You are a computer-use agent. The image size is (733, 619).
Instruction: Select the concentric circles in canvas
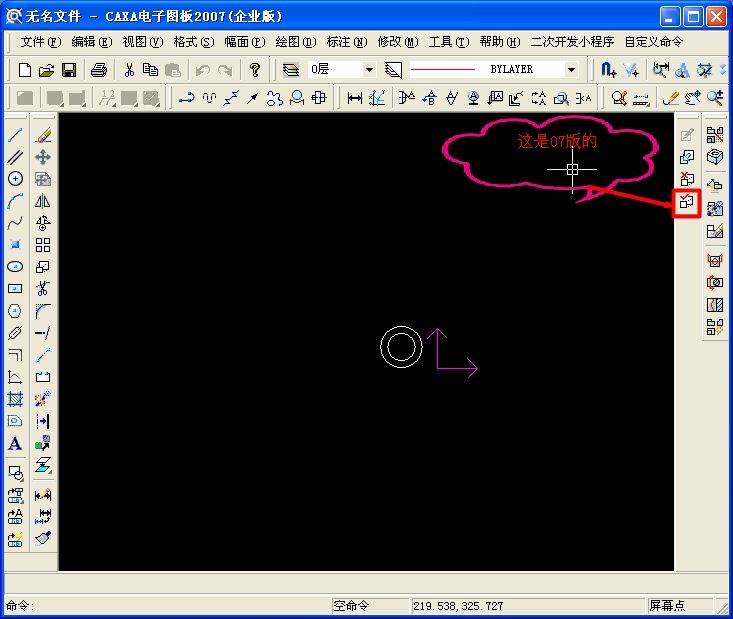pyautogui.click(x=401, y=347)
